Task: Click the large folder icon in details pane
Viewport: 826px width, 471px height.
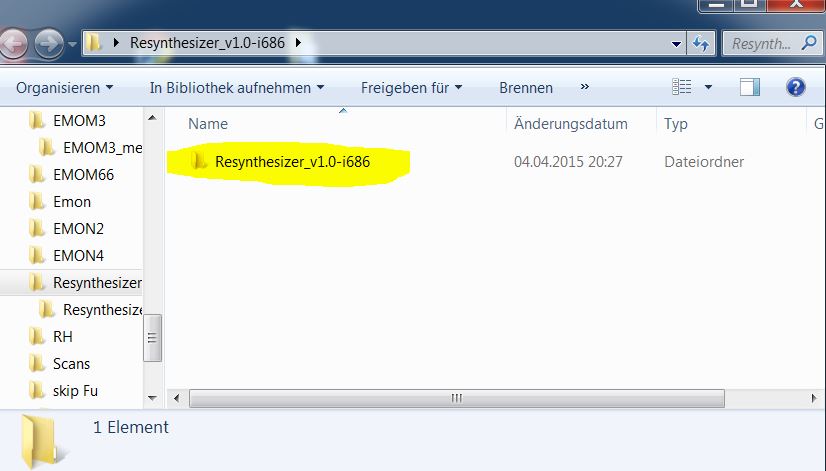Action: coord(43,441)
